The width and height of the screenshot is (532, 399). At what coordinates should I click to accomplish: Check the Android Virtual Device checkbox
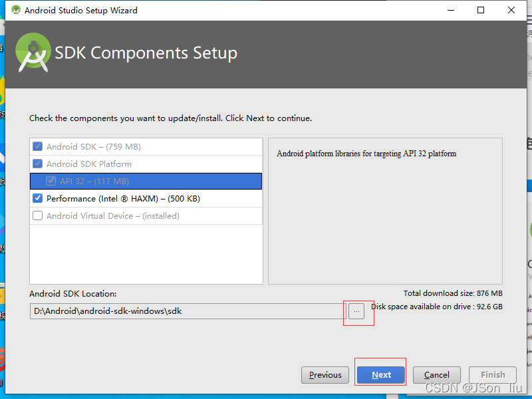37,215
